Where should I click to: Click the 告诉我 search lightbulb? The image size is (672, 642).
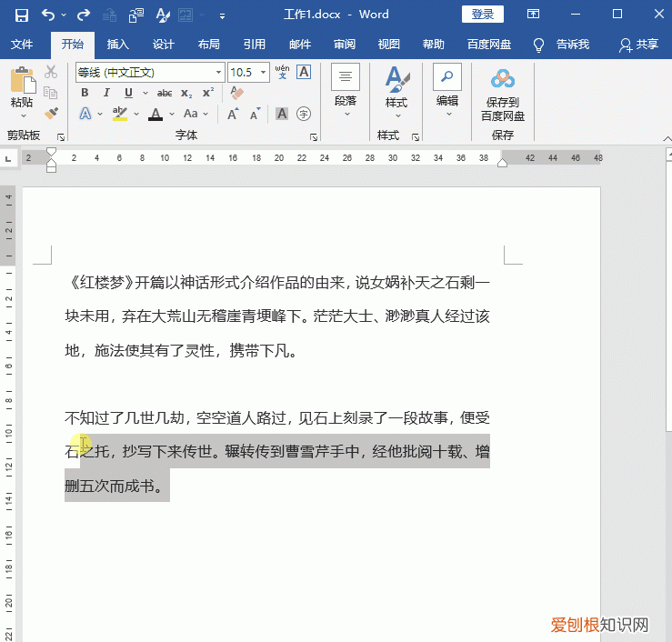(538, 45)
